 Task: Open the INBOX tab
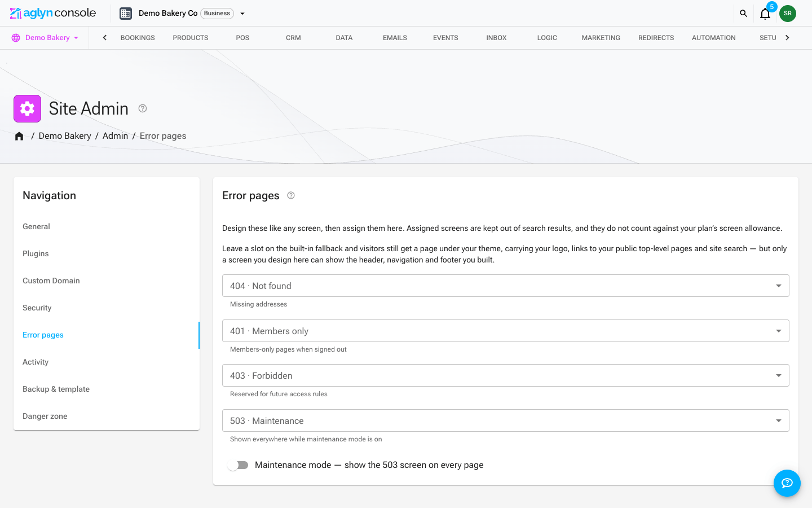(496, 38)
